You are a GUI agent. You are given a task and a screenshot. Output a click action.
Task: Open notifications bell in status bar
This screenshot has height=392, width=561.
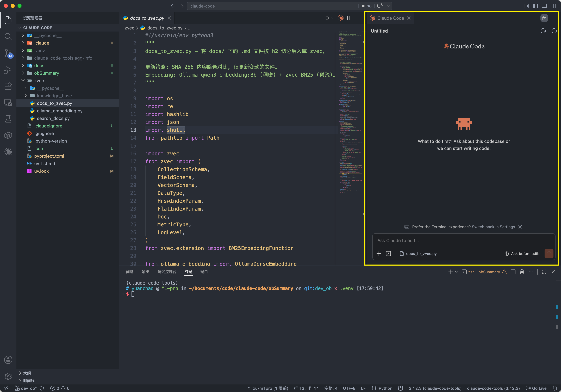pos(555,388)
